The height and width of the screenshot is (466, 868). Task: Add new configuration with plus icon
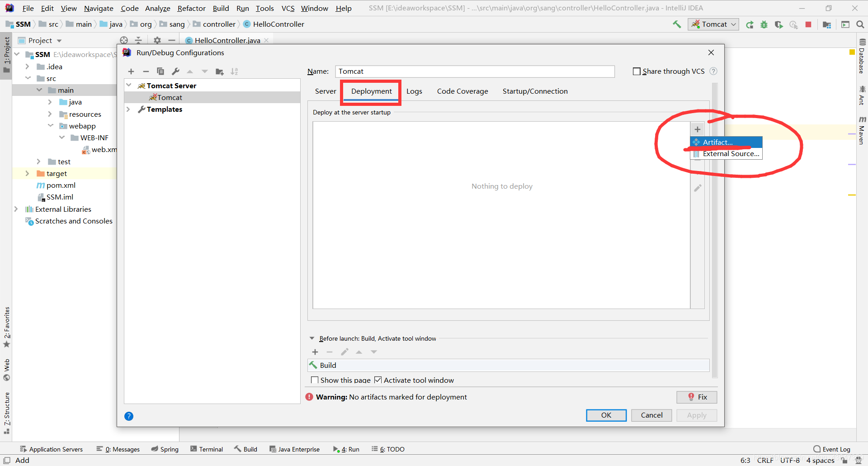tap(131, 71)
